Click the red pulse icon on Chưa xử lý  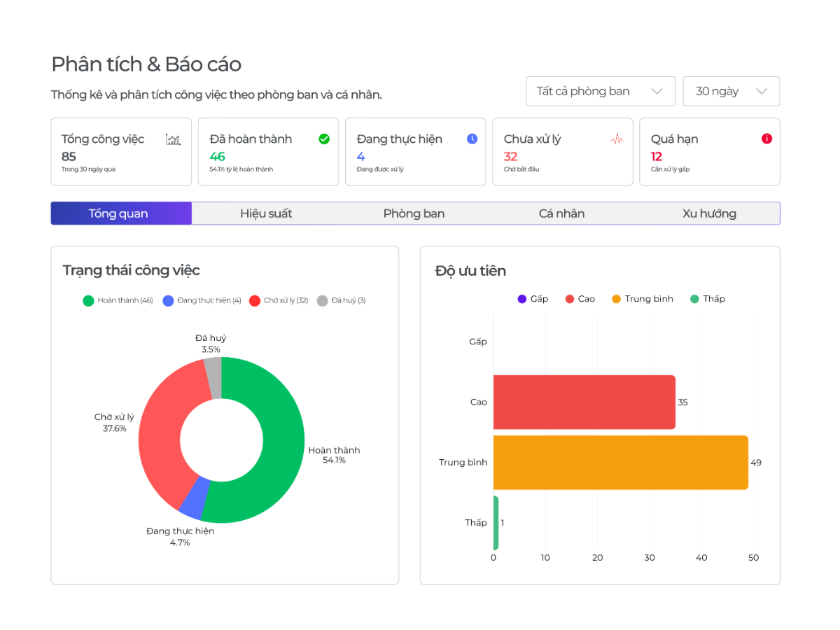(x=616, y=139)
